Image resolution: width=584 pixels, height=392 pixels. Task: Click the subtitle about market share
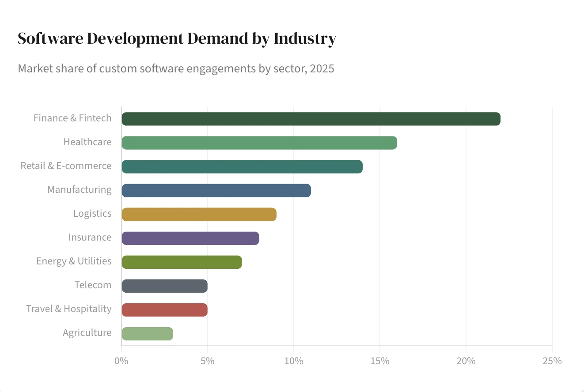(176, 68)
